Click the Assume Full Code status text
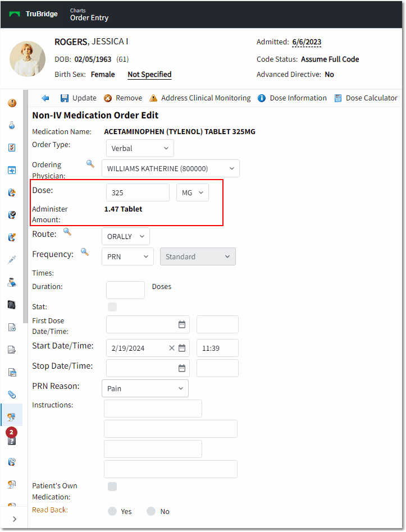 click(330, 59)
